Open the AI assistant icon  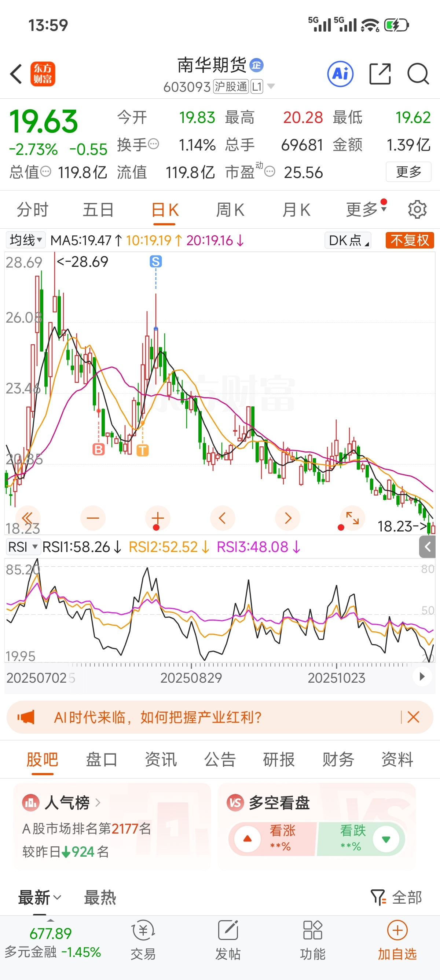click(x=340, y=74)
